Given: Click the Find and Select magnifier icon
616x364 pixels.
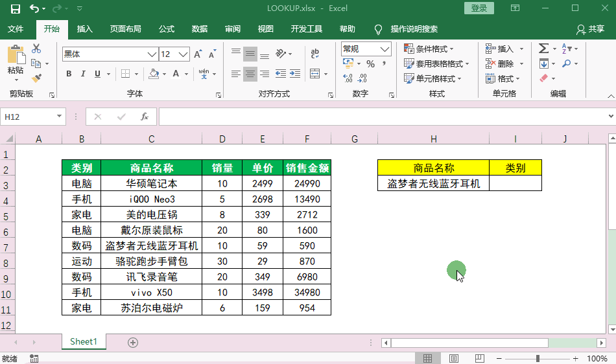Looking at the screenshot, I should 567,63.
